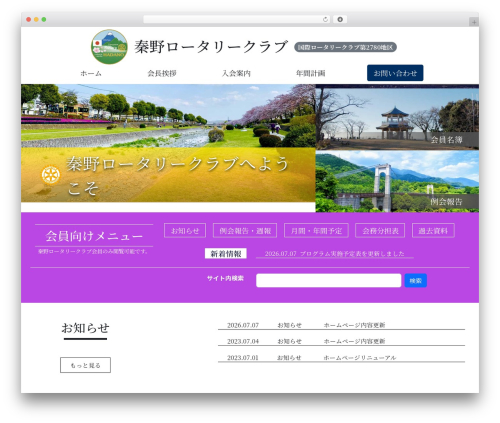Click the 秦野ロータリークラブ site title

point(211,47)
